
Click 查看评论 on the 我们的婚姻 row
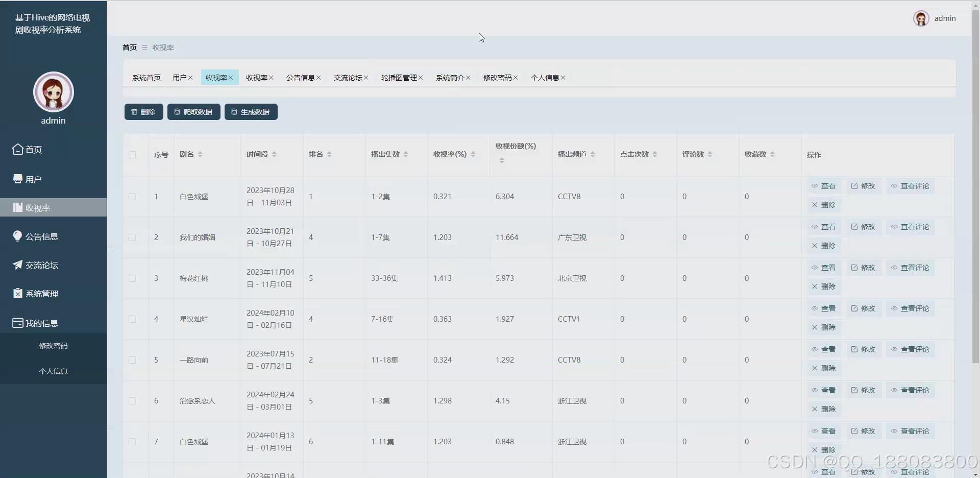pyautogui.click(x=910, y=227)
